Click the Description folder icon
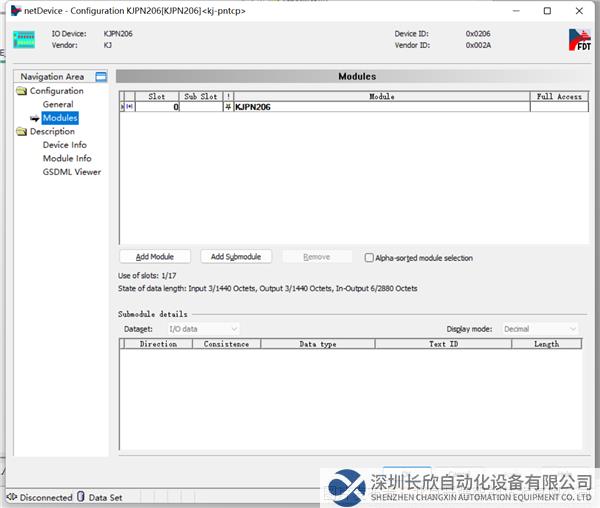The height and width of the screenshot is (508, 600). click(22, 131)
